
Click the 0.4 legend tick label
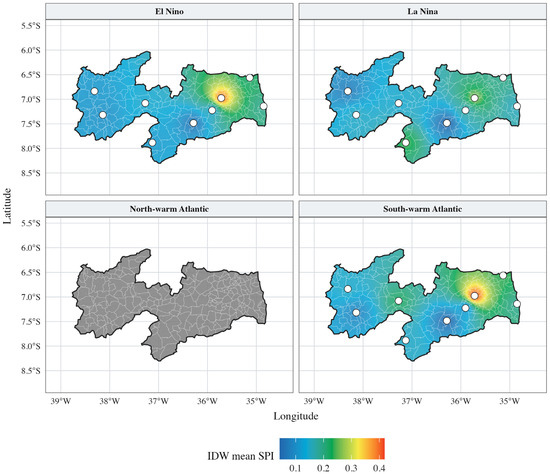[x=379, y=468]
